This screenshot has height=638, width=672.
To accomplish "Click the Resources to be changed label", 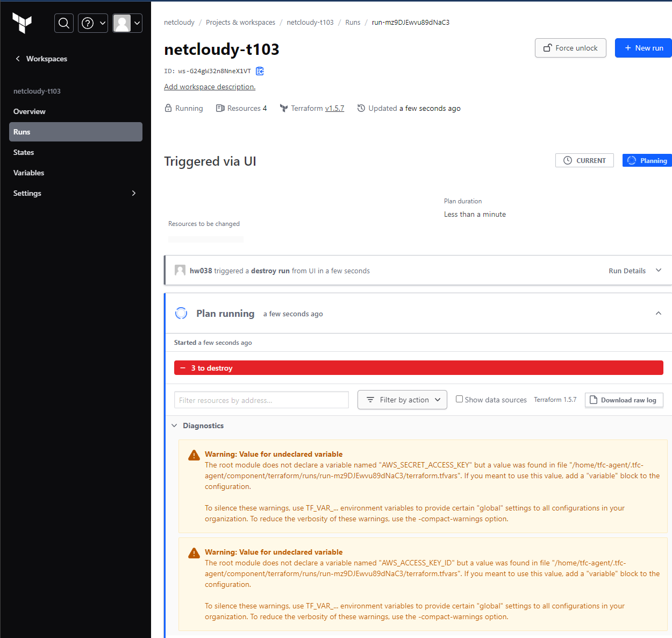I will pyautogui.click(x=204, y=224).
